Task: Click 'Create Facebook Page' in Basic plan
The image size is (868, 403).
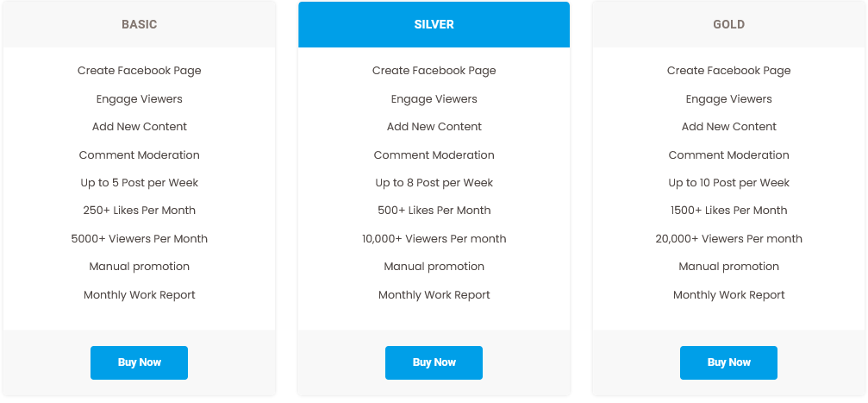Action: [x=139, y=71]
